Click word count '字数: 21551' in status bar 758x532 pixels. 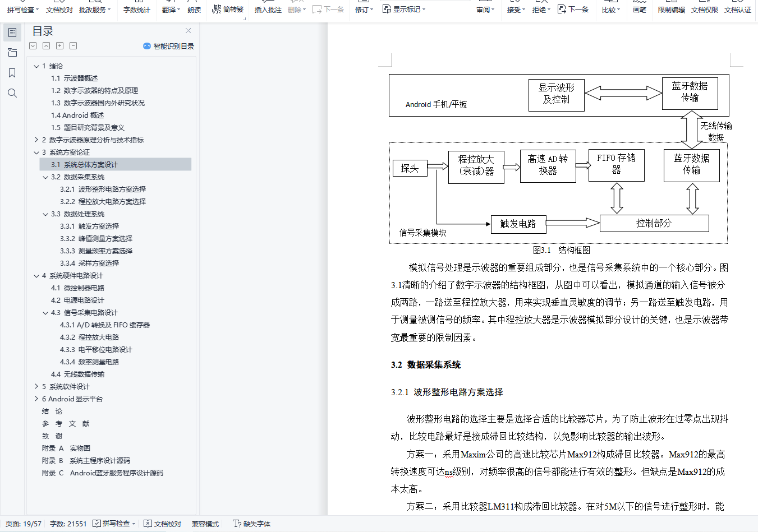pyautogui.click(x=68, y=524)
